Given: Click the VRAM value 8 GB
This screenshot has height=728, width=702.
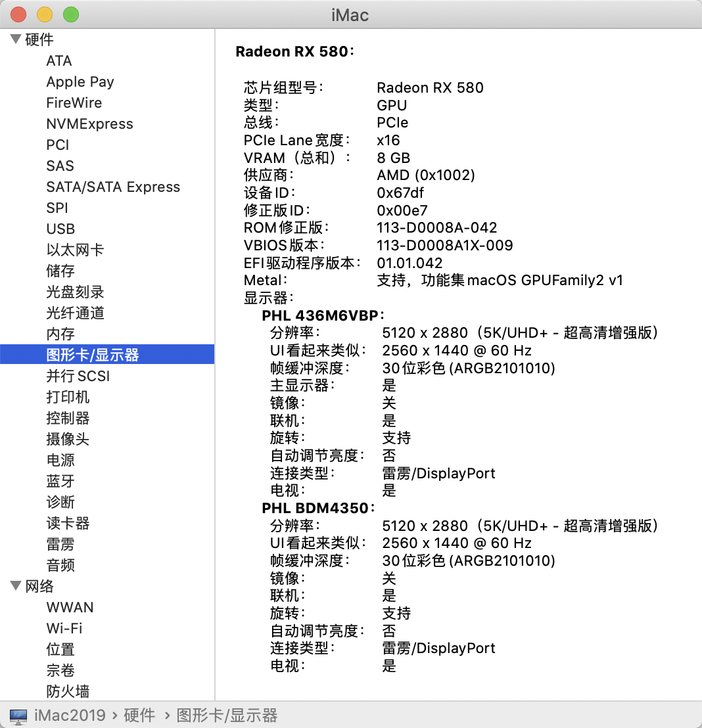Looking at the screenshot, I should (x=394, y=158).
